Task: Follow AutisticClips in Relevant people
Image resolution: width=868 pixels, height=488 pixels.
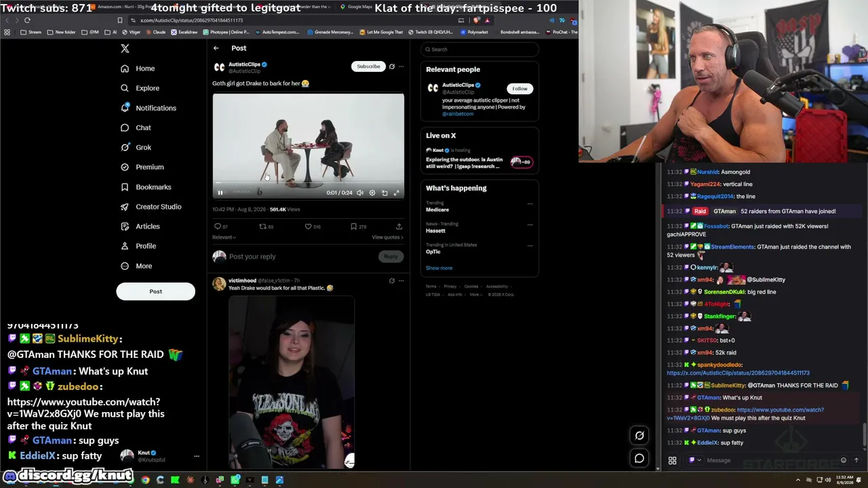Action: 519,89
